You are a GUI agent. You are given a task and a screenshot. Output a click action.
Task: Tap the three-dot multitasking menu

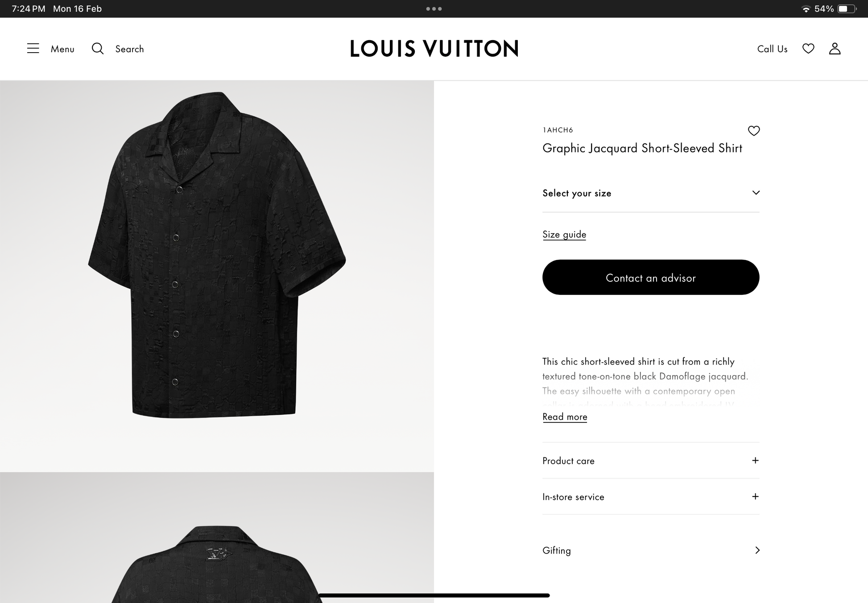[x=434, y=8]
